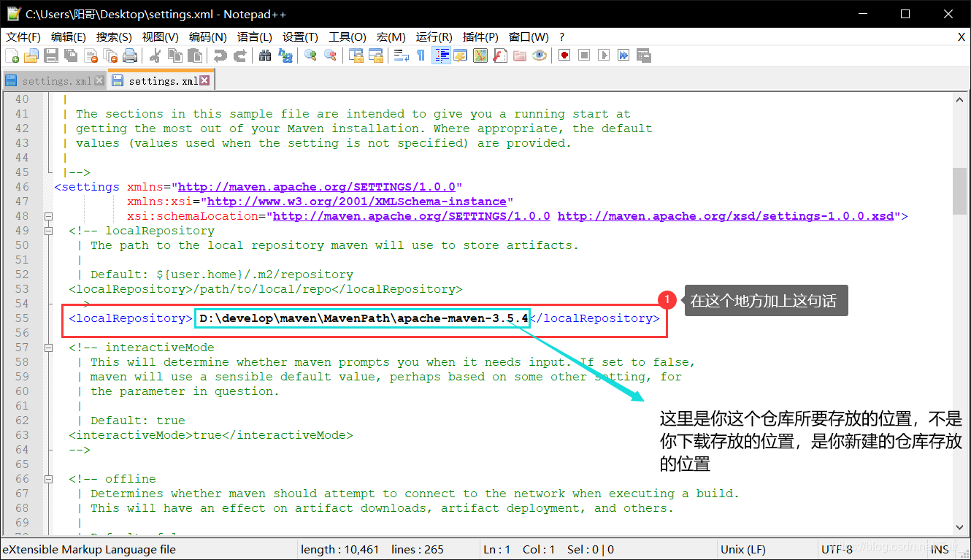Click the www.w3.org XMLSchema-instance link
Image resolution: width=971 pixels, height=560 pixels.
click(x=356, y=202)
